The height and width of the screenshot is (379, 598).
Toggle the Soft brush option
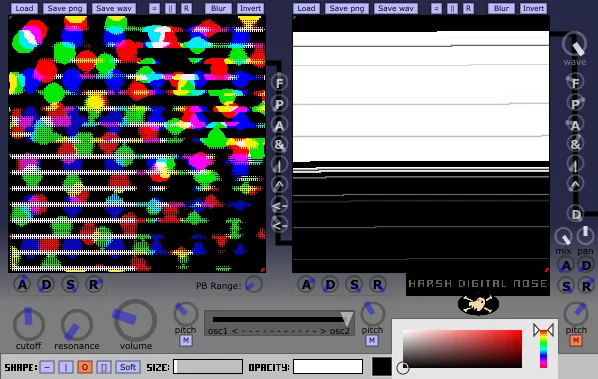pyautogui.click(x=128, y=367)
